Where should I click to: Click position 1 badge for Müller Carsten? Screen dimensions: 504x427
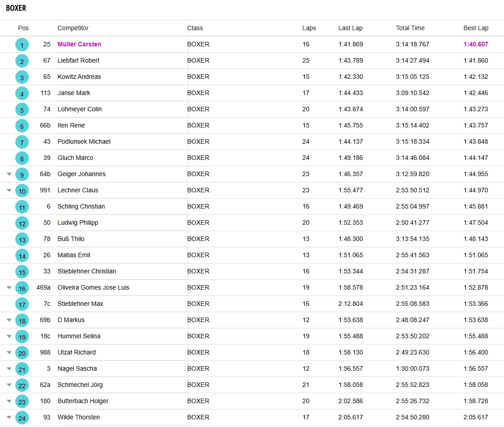pyautogui.click(x=22, y=45)
